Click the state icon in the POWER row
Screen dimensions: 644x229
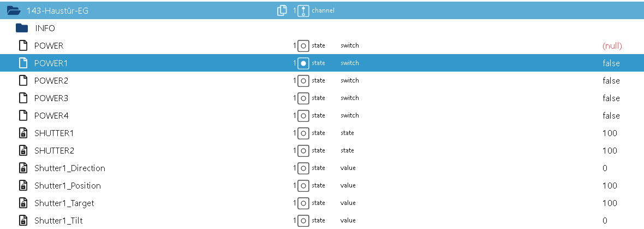(x=303, y=46)
